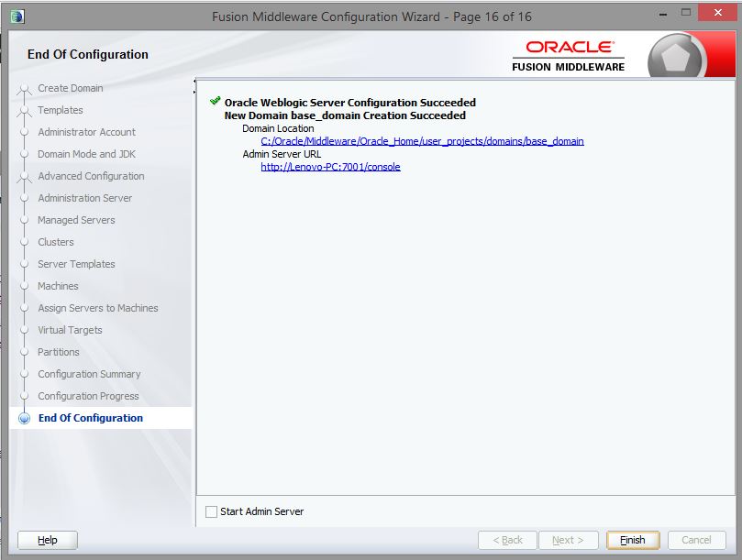The image size is (742, 560).
Task: Enable the Start Admin Server checkbox
Action: point(212,511)
